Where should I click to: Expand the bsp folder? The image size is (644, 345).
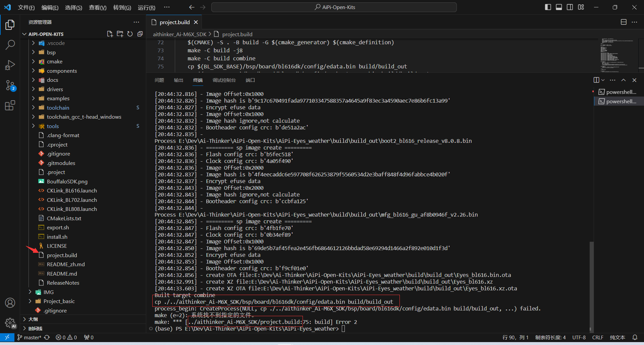coord(33,52)
